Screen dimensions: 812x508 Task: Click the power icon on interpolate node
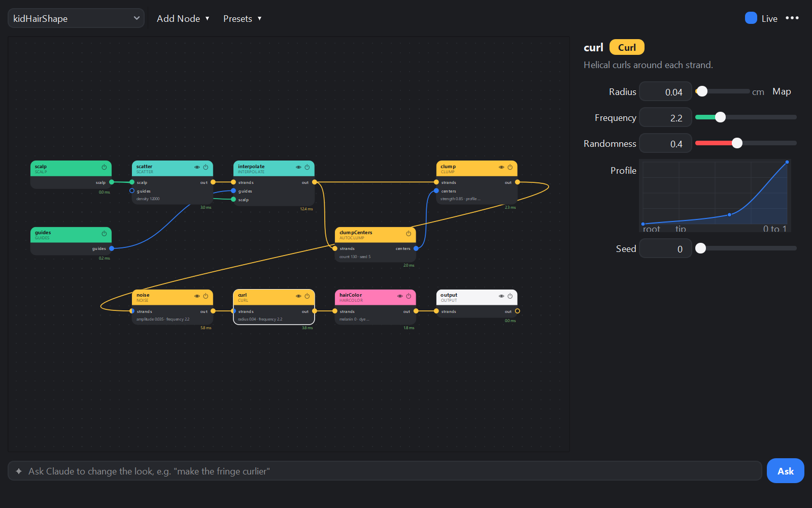pos(307,167)
